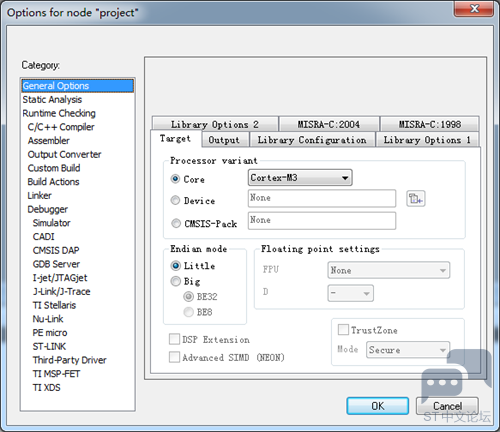Select CADI in category list
The height and width of the screenshot is (432, 500).
[44, 236]
